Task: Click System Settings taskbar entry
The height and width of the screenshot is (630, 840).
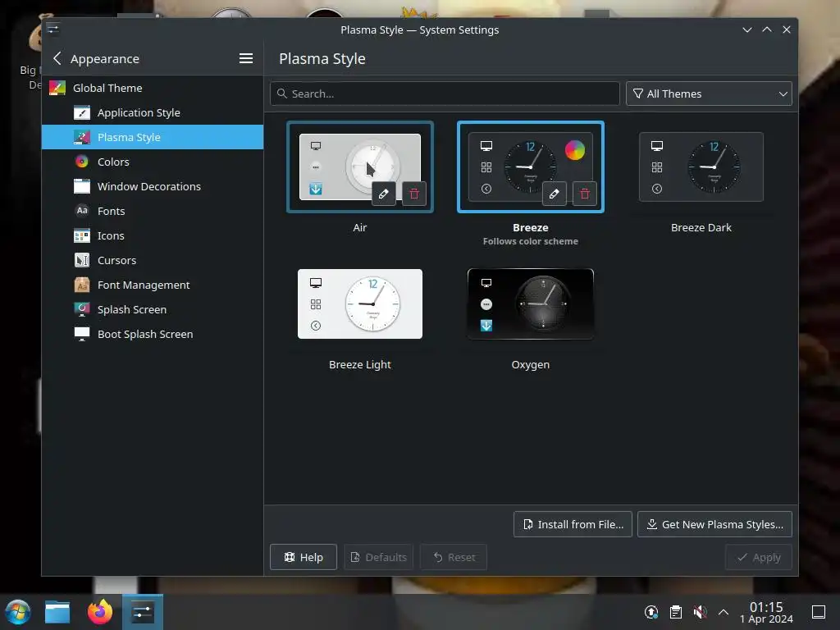Action: [143, 612]
